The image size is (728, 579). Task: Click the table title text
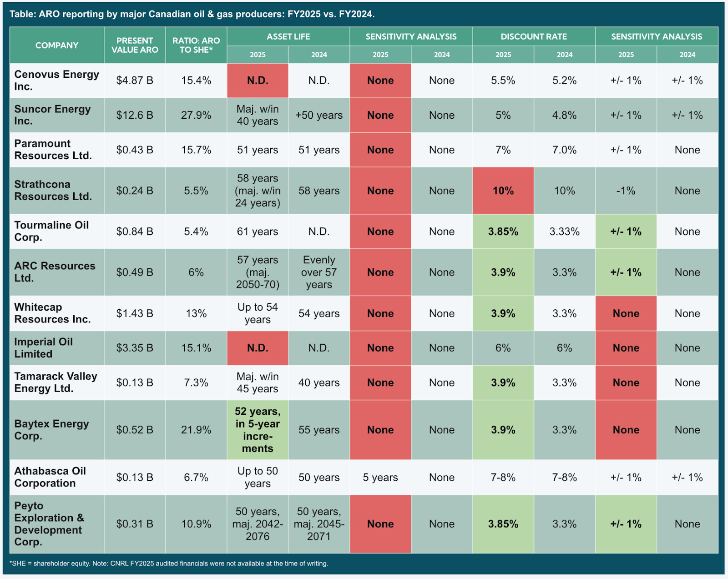[x=192, y=14]
